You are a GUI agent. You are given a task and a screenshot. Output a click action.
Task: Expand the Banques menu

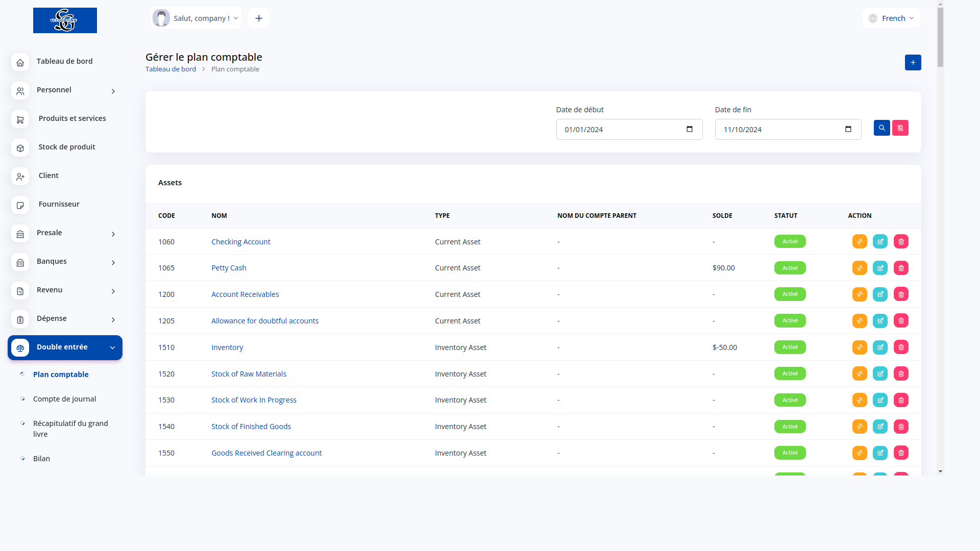(65, 262)
